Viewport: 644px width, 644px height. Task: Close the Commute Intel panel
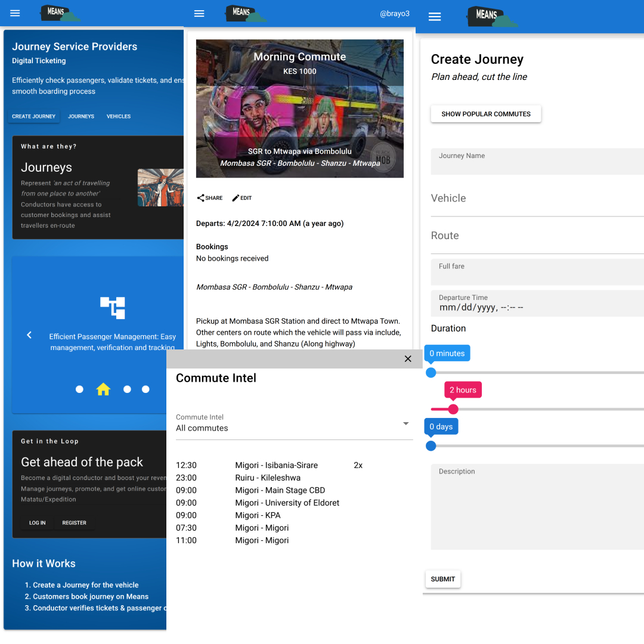tap(408, 359)
